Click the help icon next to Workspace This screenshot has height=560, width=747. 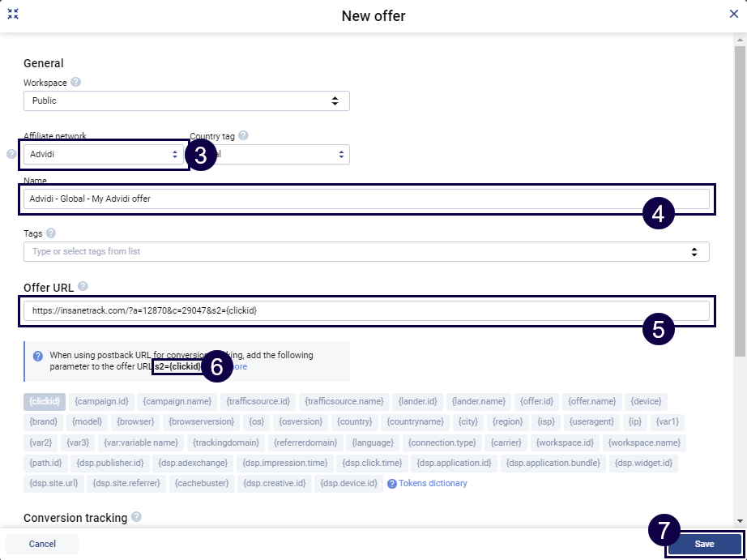click(x=75, y=82)
